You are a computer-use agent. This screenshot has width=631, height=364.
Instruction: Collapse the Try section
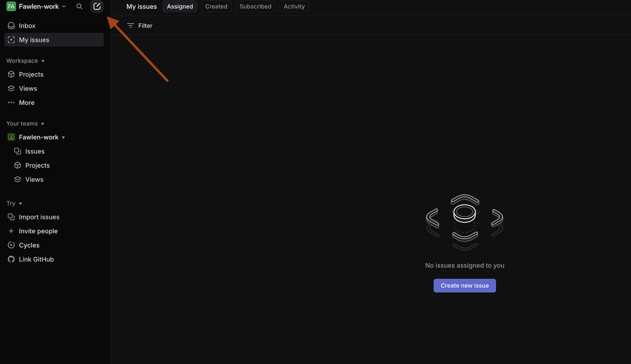click(14, 203)
